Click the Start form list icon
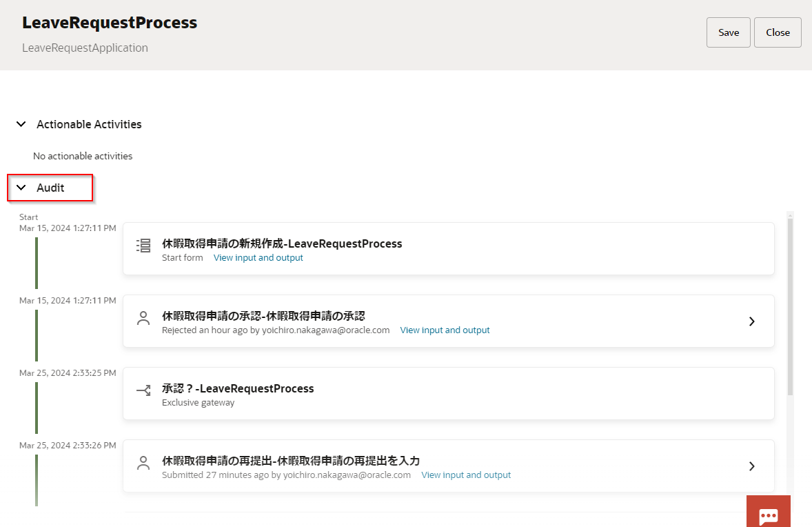 point(143,246)
